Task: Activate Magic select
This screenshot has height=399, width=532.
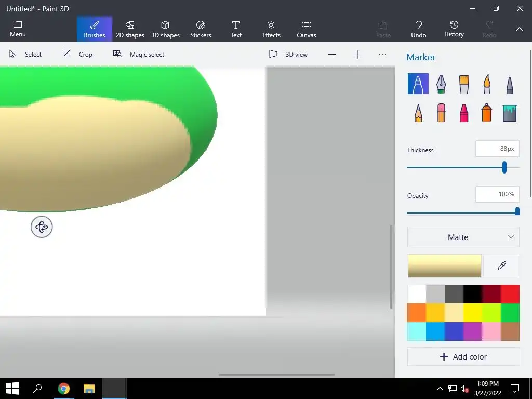Action: coord(138,54)
